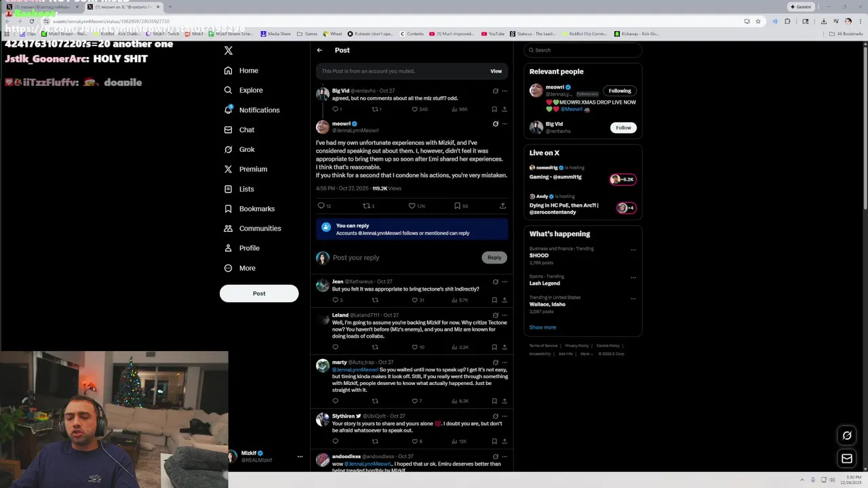
Task: Open Explore in the sidebar
Action: click(243, 90)
